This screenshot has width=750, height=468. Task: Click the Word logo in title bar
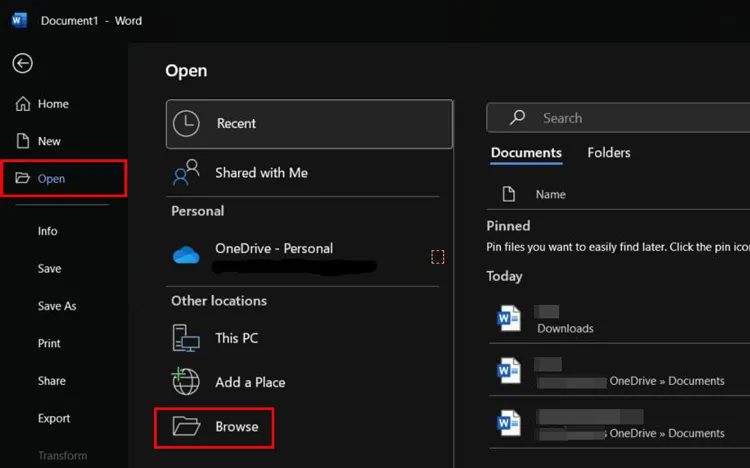pos(19,21)
